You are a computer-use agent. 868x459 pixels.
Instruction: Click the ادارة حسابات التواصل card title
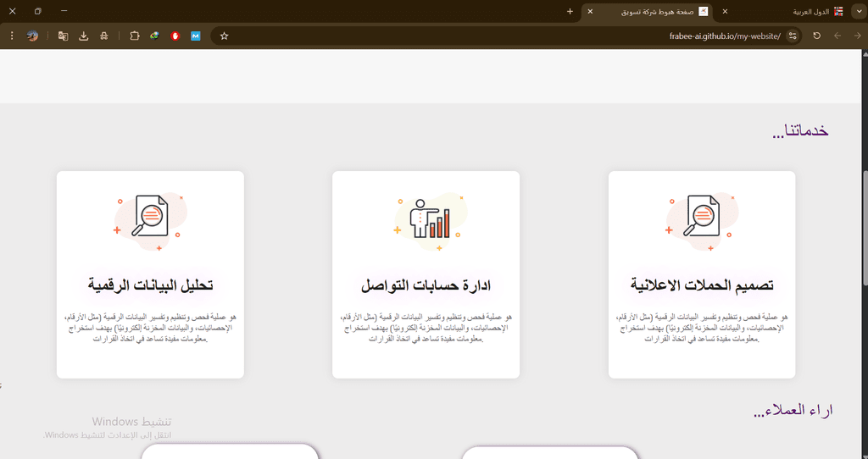426,285
